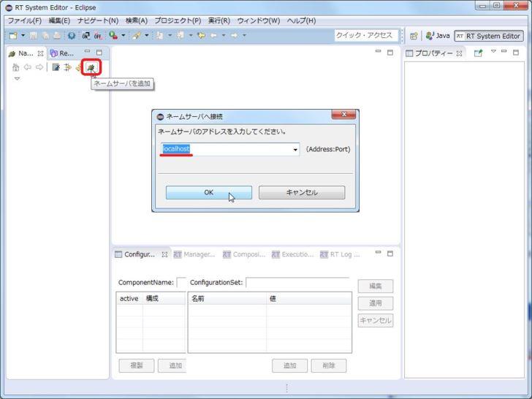This screenshot has height=399, width=532.
Task: Click the New wizard toolbar icon
Action: click(x=13, y=35)
